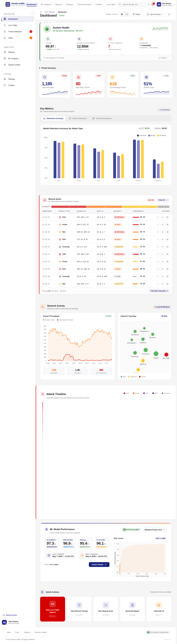Open Chatbot in the sidebar
Screen dimensions: 177x644
[18, 85]
